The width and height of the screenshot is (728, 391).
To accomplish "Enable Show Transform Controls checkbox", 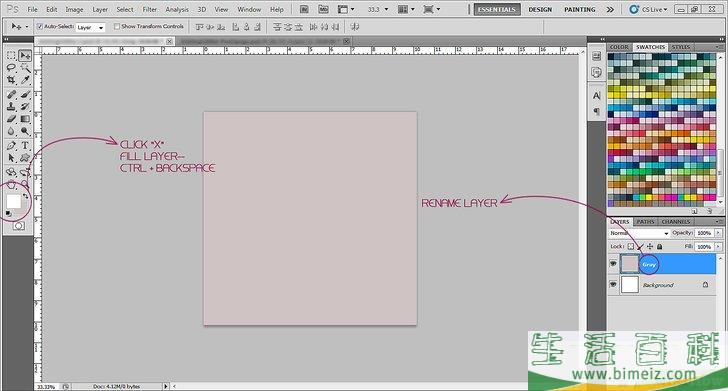I will (117, 27).
